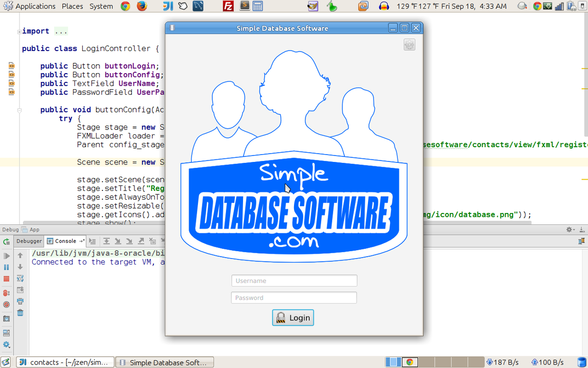Open the calculator launcher in top panel
Image resolution: width=588 pixels, height=368 pixels.
(x=258, y=6)
